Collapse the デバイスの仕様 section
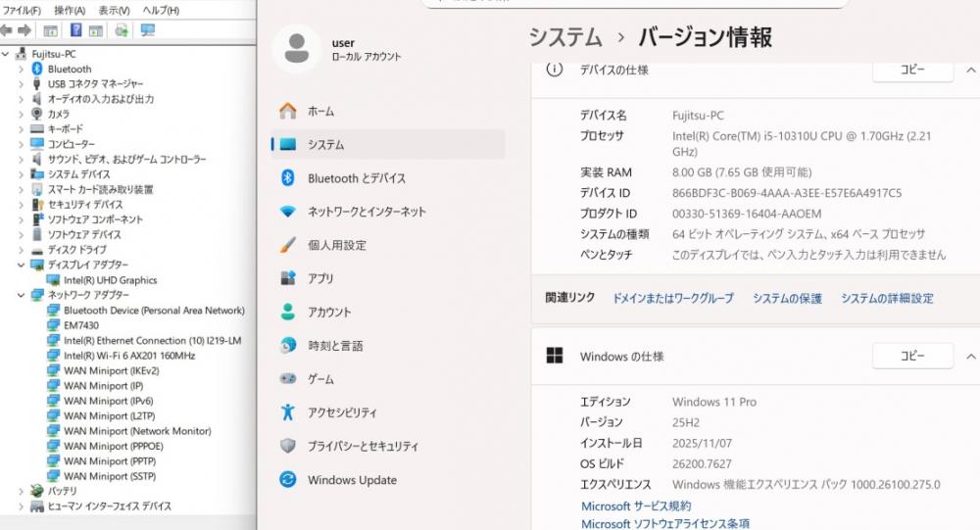The image size is (980, 530). 970,70
